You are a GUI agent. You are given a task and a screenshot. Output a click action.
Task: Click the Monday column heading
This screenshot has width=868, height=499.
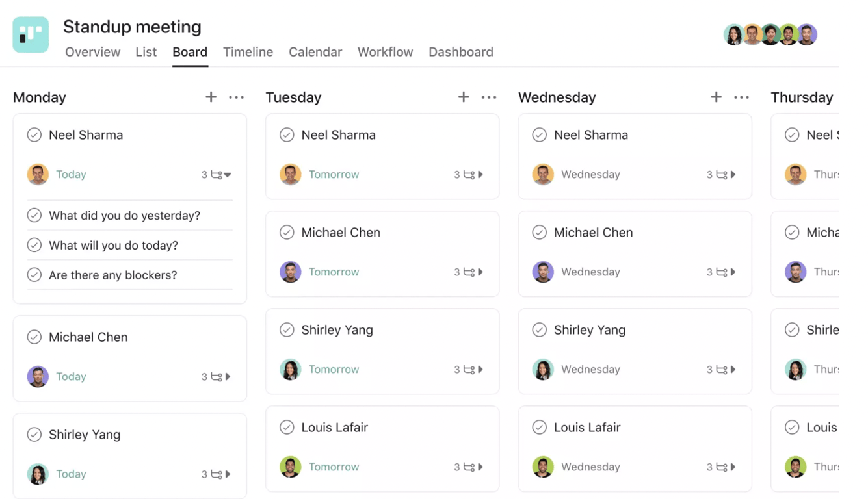pos(40,97)
